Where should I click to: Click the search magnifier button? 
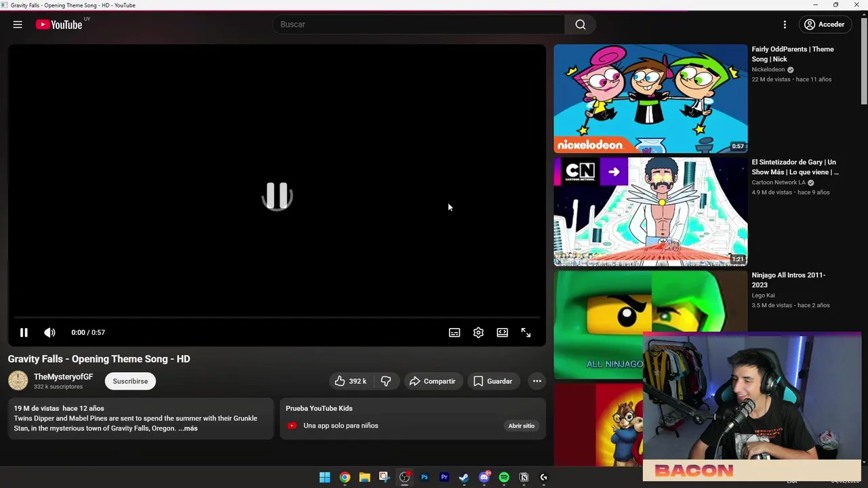pos(580,24)
